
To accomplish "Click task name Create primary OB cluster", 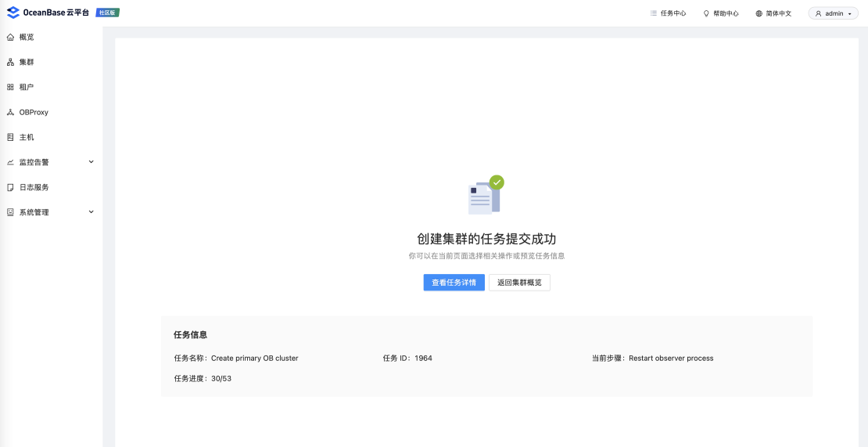I will point(255,359).
